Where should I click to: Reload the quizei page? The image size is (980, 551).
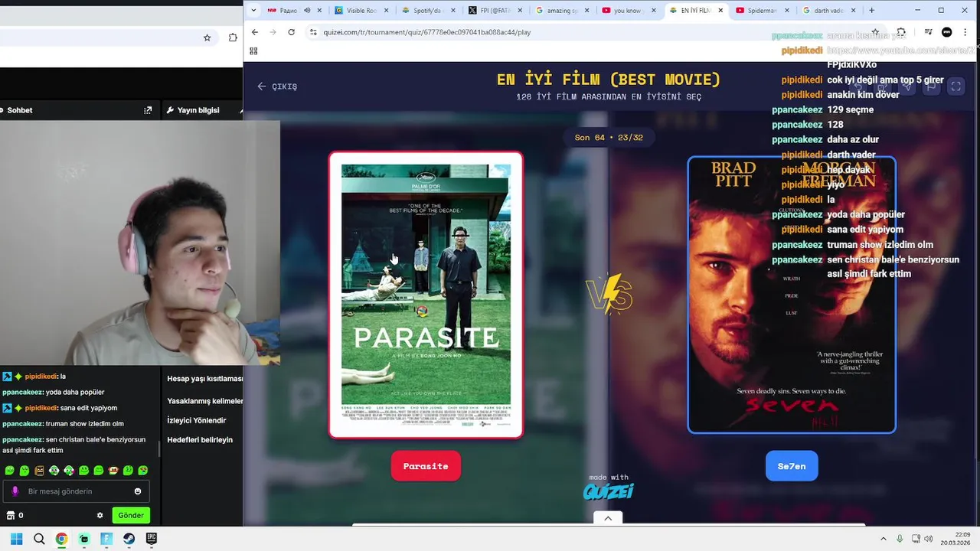point(291,32)
